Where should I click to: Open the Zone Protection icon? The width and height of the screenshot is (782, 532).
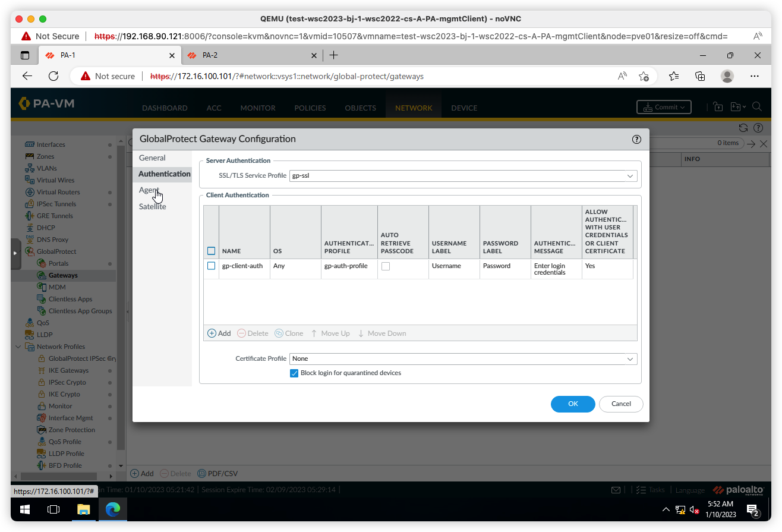click(42, 430)
